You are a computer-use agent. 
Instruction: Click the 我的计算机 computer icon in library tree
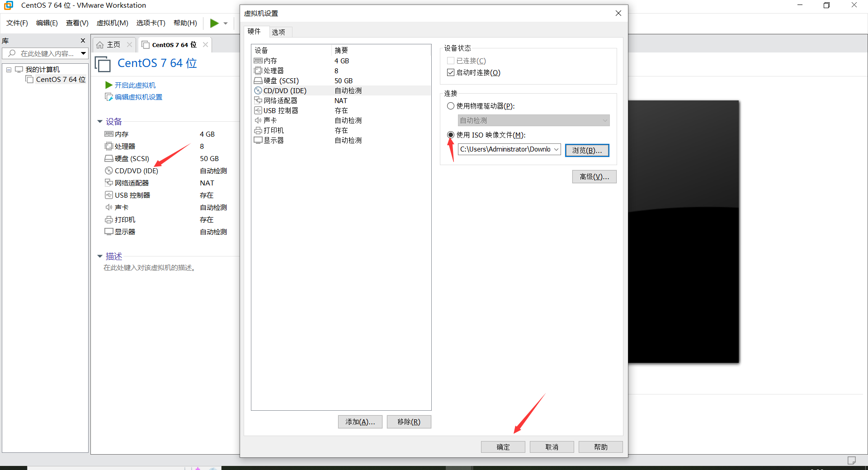point(19,69)
